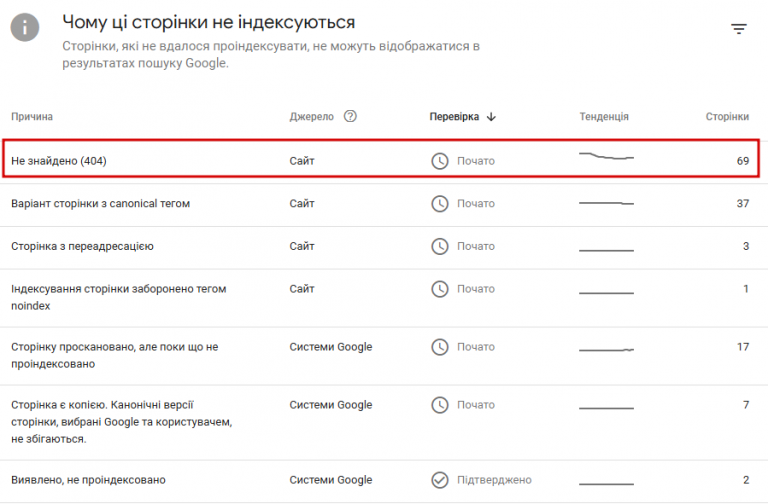Click the confirmed checkmark icon in last row
Image resolution: width=768 pixels, height=504 pixels.
point(439,480)
